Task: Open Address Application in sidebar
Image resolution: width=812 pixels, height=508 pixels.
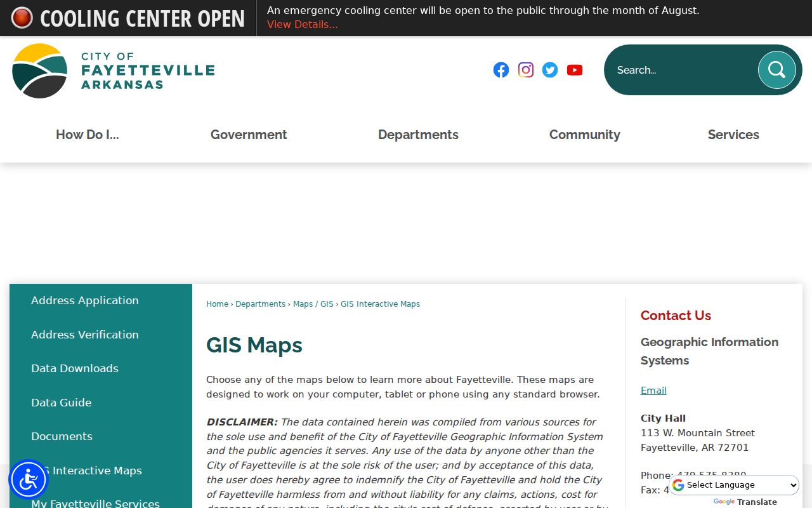Action: click(x=85, y=300)
